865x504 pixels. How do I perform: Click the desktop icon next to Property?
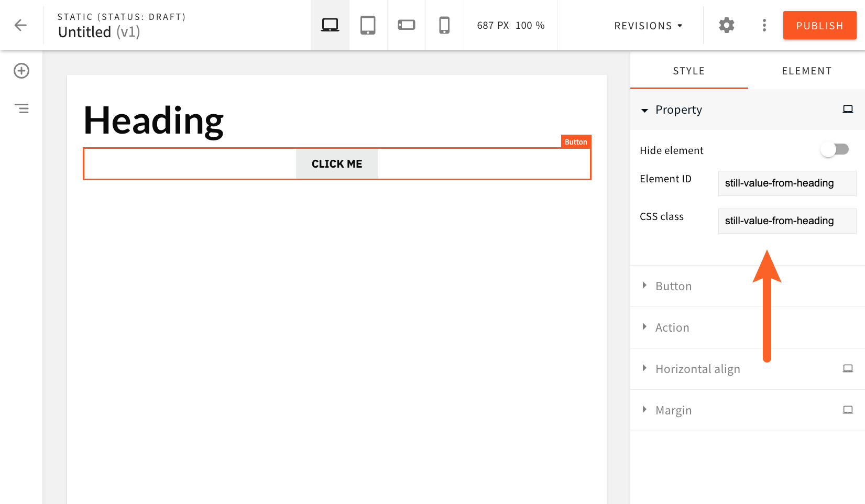tap(848, 109)
